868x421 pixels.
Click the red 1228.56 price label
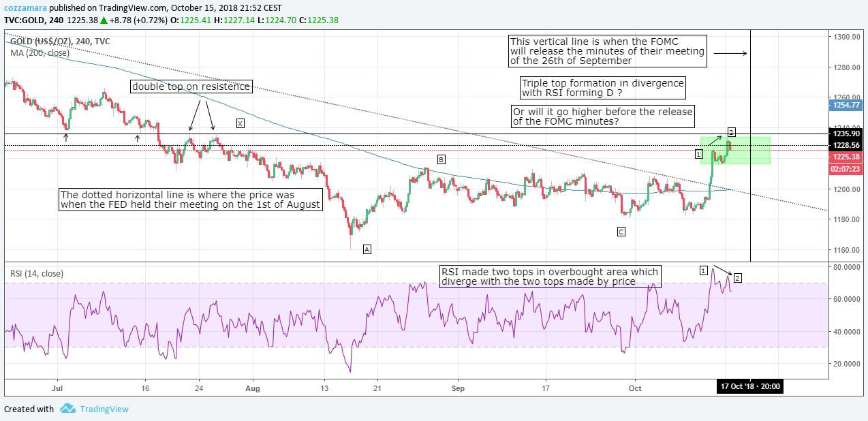pos(846,145)
